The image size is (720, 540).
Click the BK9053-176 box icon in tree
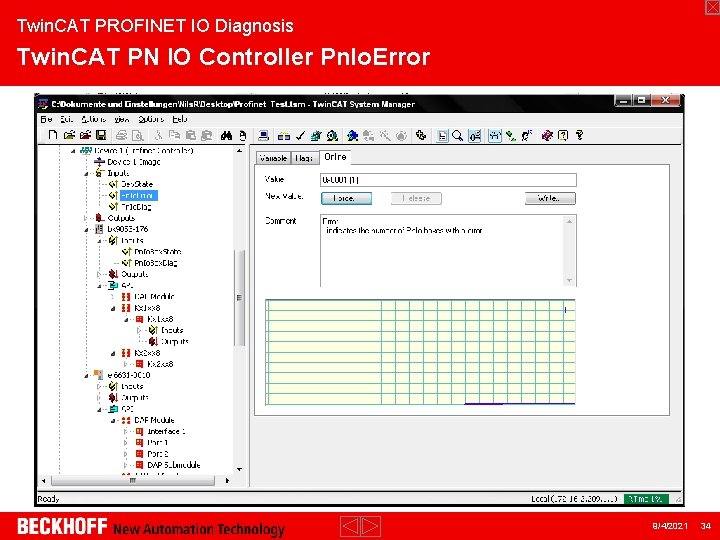(x=99, y=229)
